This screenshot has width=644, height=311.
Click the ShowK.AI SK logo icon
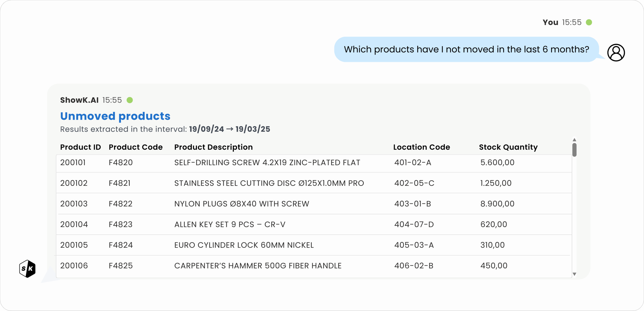(x=27, y=268)
